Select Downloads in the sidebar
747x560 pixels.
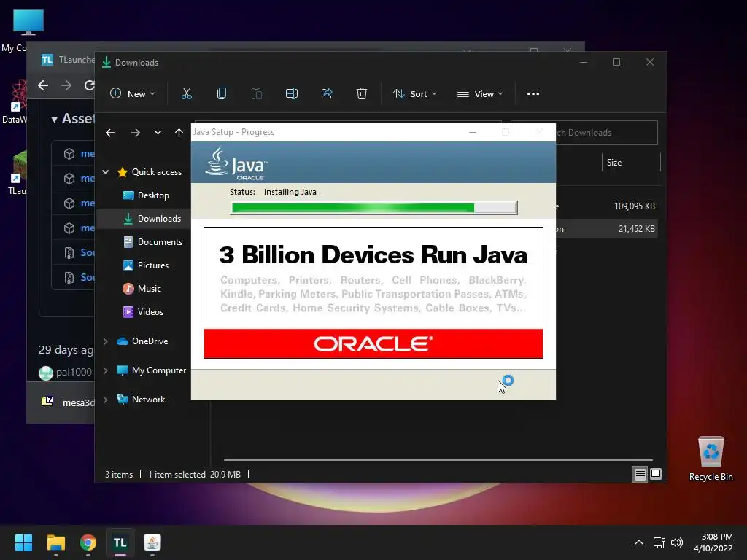tap(152, 219)
